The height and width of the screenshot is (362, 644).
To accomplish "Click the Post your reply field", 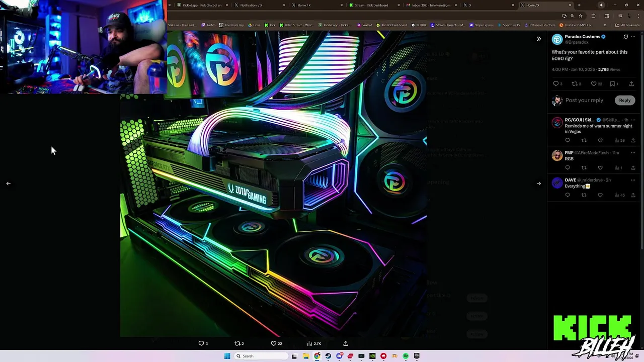I will [584, 100].
